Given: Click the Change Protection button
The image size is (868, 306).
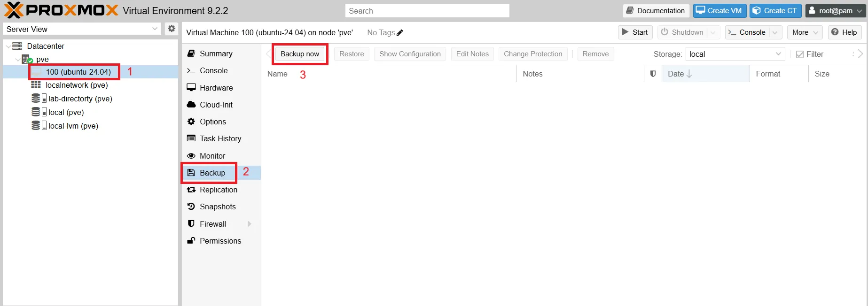Looking at the screenshot, I should click(x=533, y=54).
